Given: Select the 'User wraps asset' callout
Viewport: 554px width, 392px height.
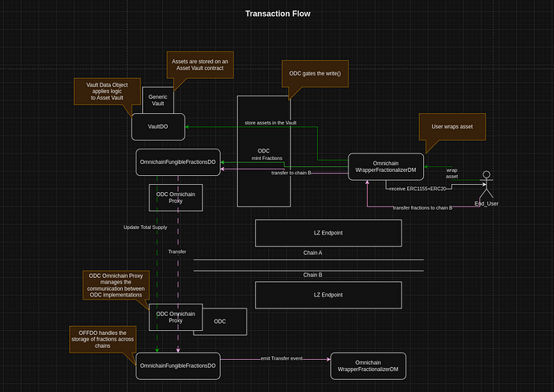Looking at the screenshot, I should (452, 127).
